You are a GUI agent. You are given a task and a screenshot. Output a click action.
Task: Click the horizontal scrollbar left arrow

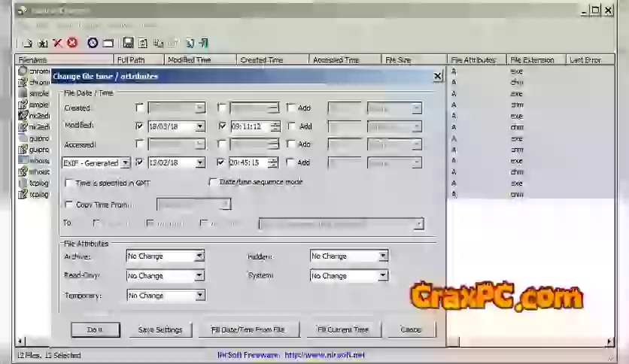point(20,341)
